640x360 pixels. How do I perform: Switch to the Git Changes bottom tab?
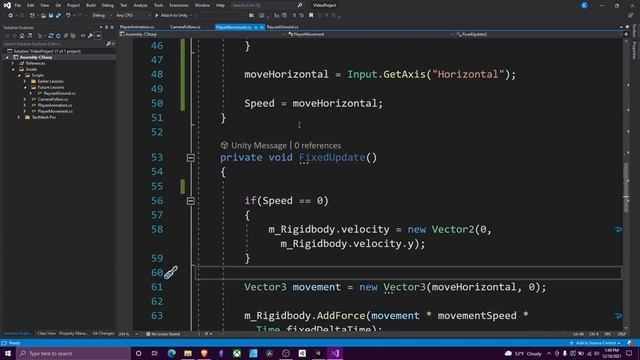(103, 333)
